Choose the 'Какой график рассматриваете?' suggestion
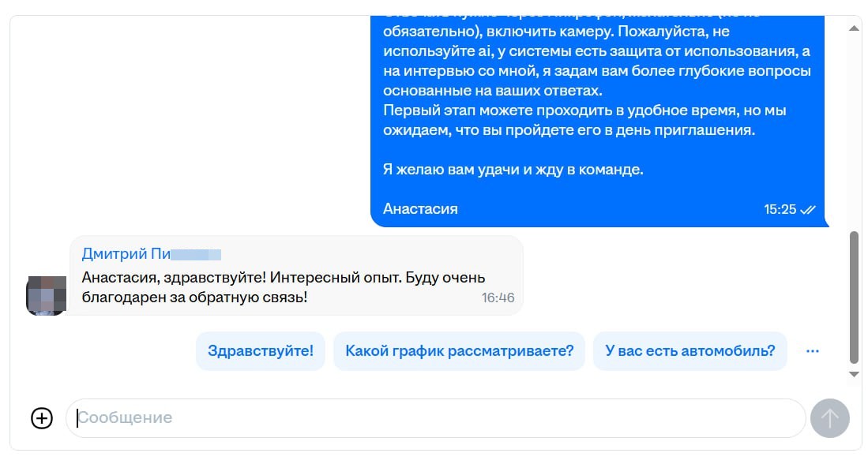868x464 pixels. (459, 350)
